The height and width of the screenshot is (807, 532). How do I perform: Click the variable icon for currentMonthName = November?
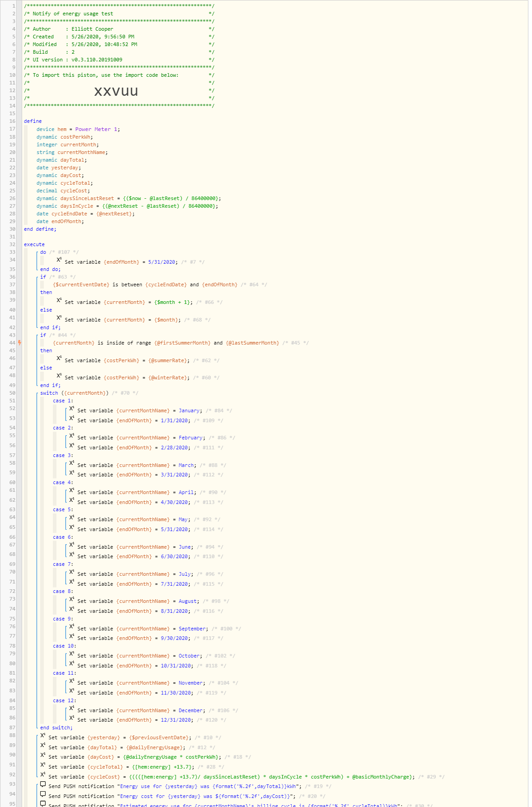(x=72, y=681)
